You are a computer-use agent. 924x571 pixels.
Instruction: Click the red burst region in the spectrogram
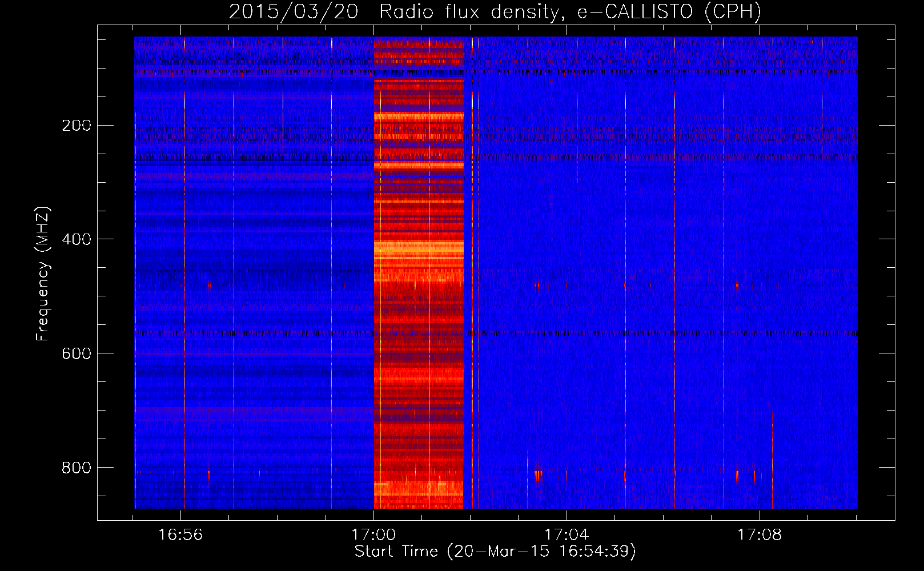click(419, 273)
